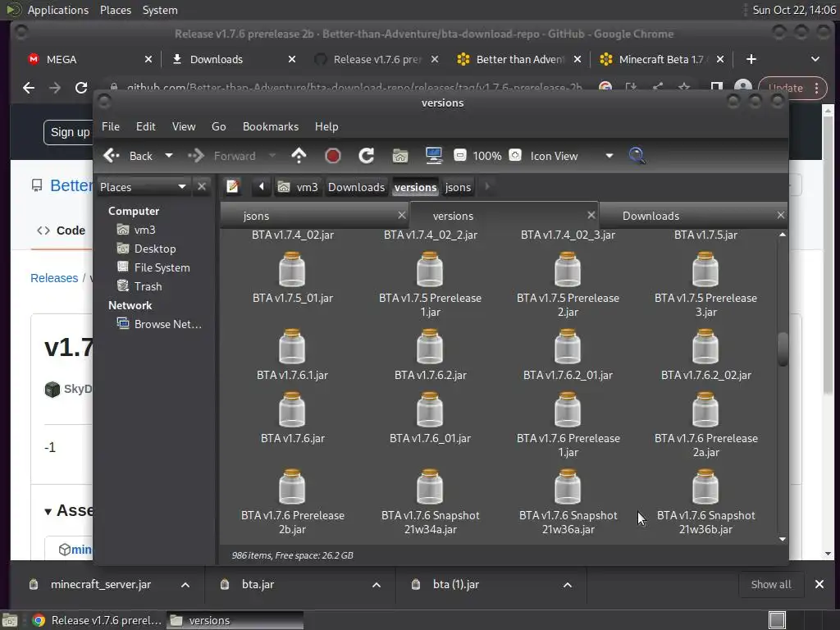Select BTA v1.7.6.jar file icon
The width and height of the screenshot is (840, 630).
tap(292, 410)
